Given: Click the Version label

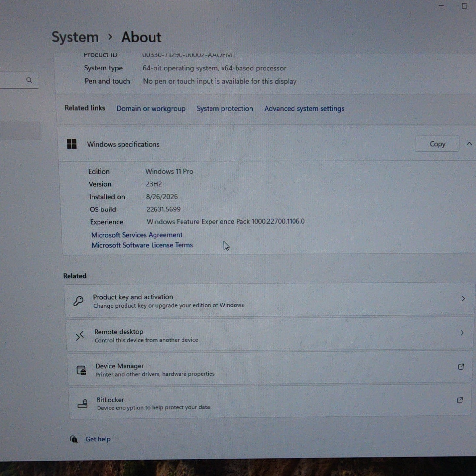Looking at the screenshot, I should point(100,184).
